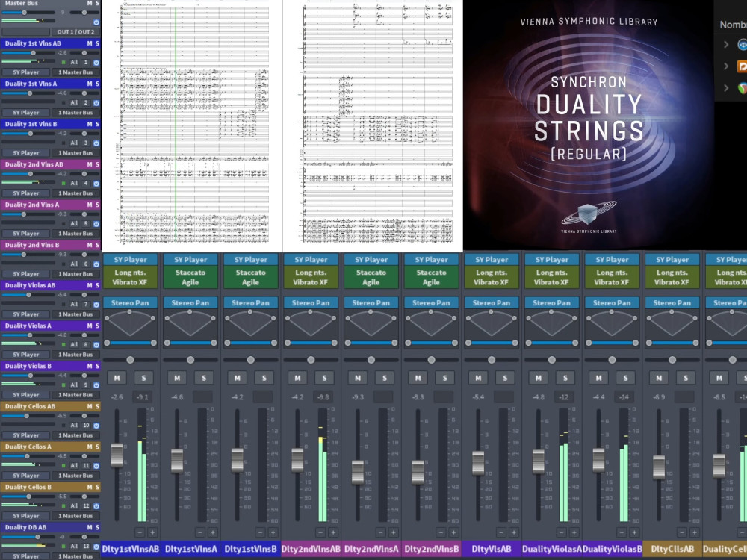The width and height of the screenshot is (747, 560).
Task: Click Long nts. Vibrato XF on Dlty1stVlnsAB strip
Action: (130, 277)
